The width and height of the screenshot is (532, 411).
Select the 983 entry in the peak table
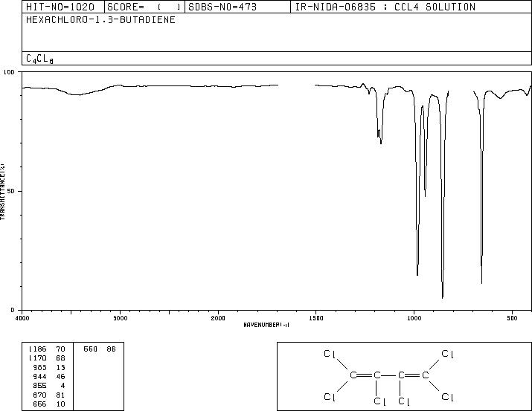pos(39,367)
